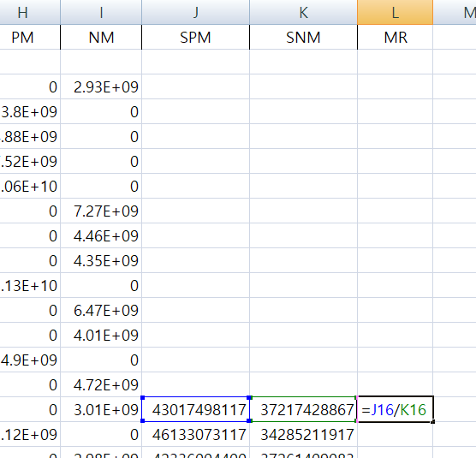Image resolution: width=476 pixels, height=458 pixels.
Task: Select the NM cell showing 3.01E+09
Action: click(101, 409)
